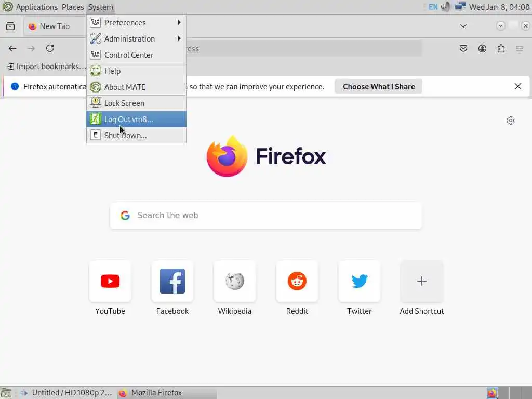
Task: Choose Lock Screen in System menu
Action: pyautogui.click(x=136, y=103)
